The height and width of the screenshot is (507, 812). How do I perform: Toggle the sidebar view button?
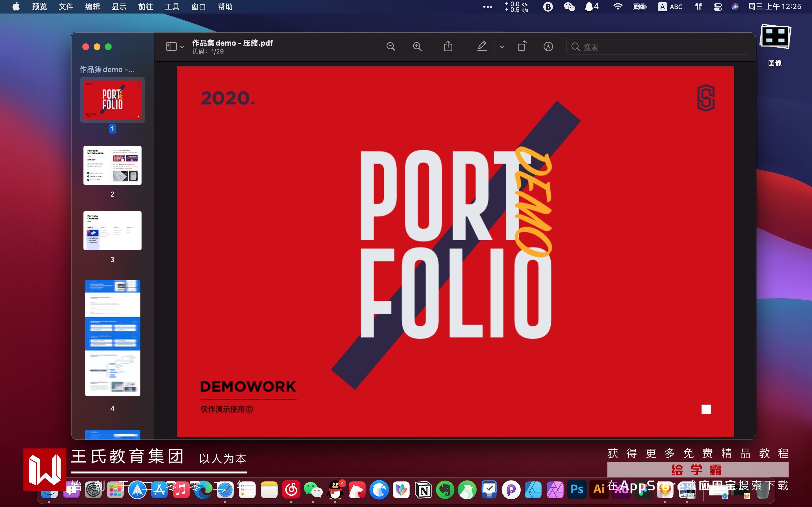[x=171, y=46]
